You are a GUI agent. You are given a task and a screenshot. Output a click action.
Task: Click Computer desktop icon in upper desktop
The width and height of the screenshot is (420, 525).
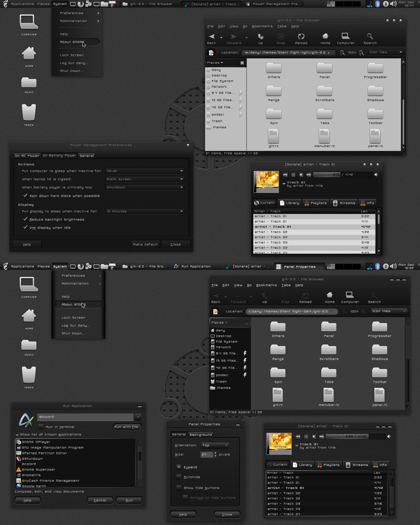click(29, 25)
